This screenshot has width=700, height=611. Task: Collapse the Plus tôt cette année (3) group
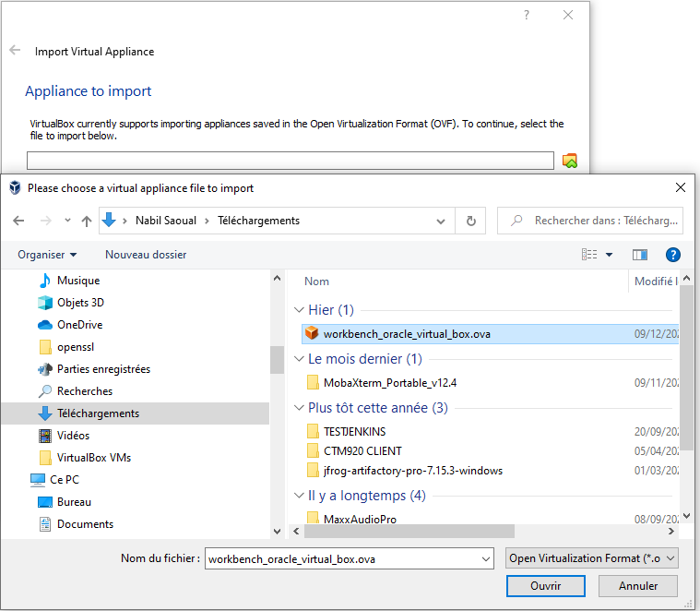(x=299, y=407)
